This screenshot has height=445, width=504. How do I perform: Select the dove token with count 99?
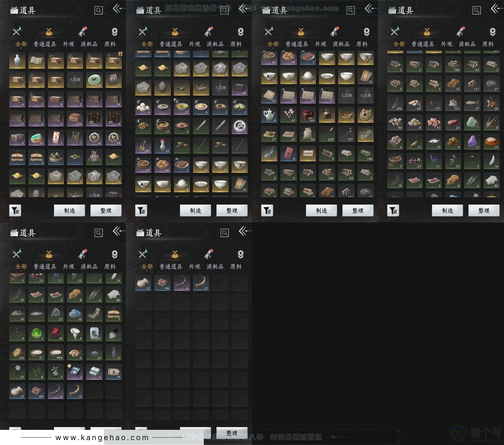coord(113,138)
